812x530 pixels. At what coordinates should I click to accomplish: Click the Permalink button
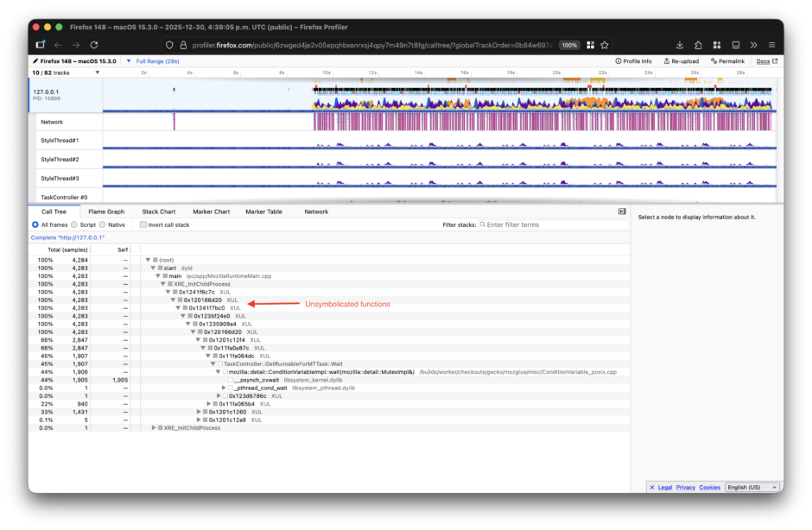point(726,61)
